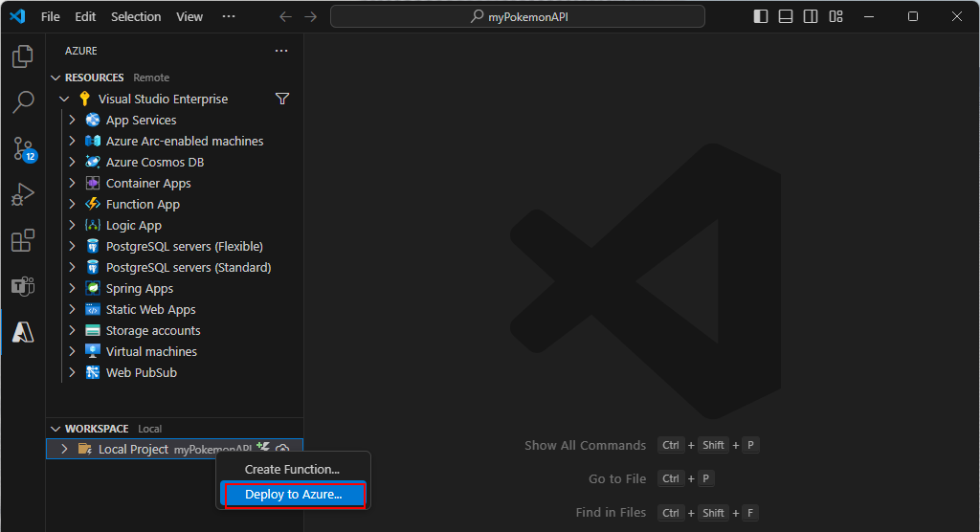The image size is (980, 532).
Task: Click the Function App lightning icon
Action: pos(93,204)
